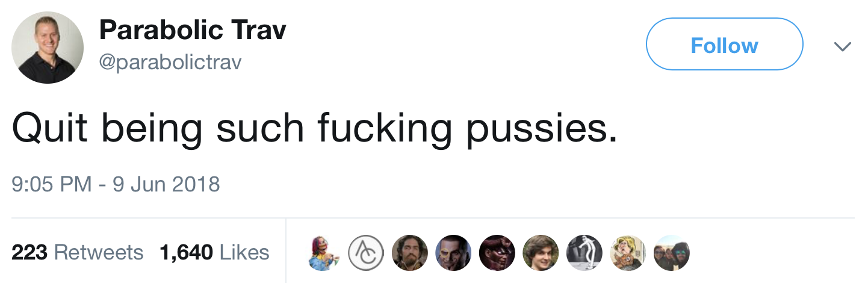Viewport: 868px width, 283px height.
Task: Click the Follow button
Action: [x=724, y=45]
